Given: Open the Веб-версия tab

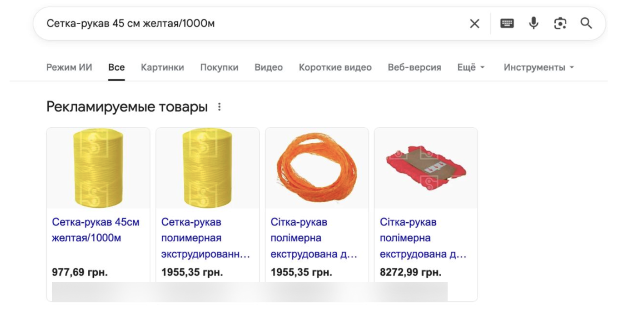Looking at the screenshot, I should point(414,67).
